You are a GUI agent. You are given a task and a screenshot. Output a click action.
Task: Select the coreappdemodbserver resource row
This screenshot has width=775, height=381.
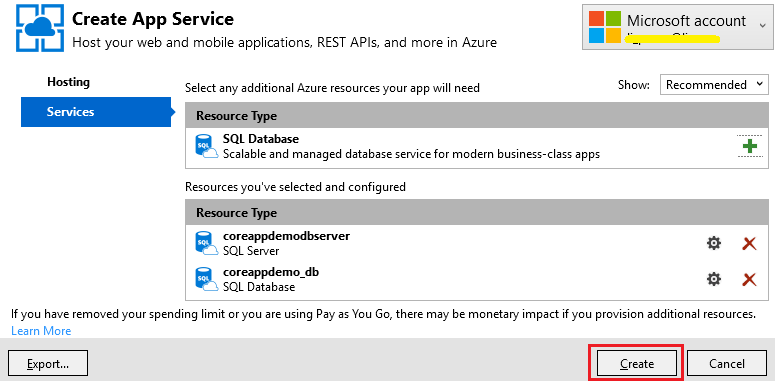tap(477, 244)
